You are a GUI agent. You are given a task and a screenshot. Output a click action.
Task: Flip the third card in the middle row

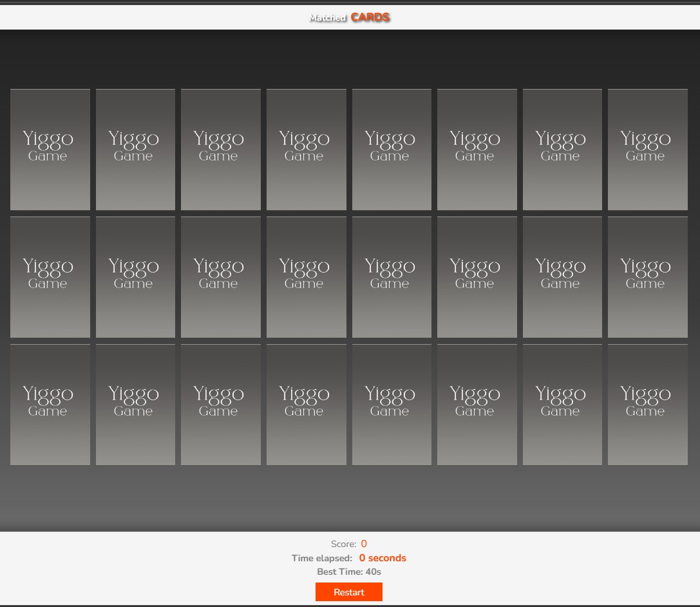pos(221,277)
